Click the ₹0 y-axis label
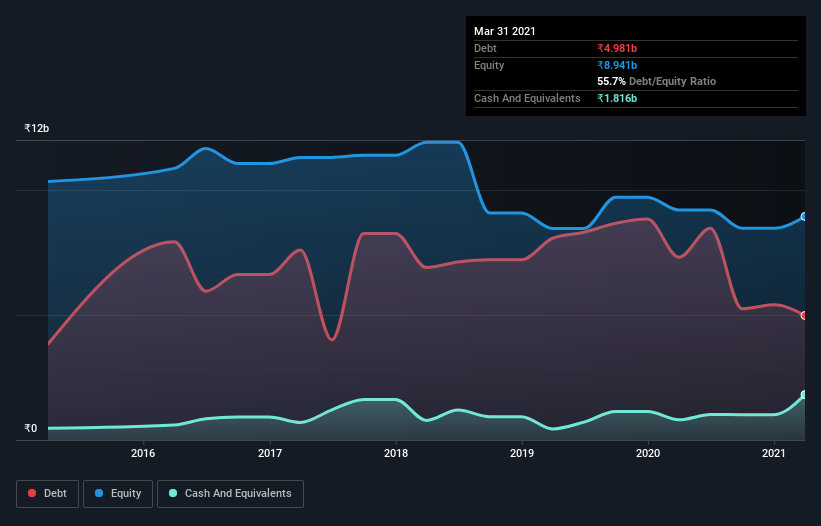 31,428
